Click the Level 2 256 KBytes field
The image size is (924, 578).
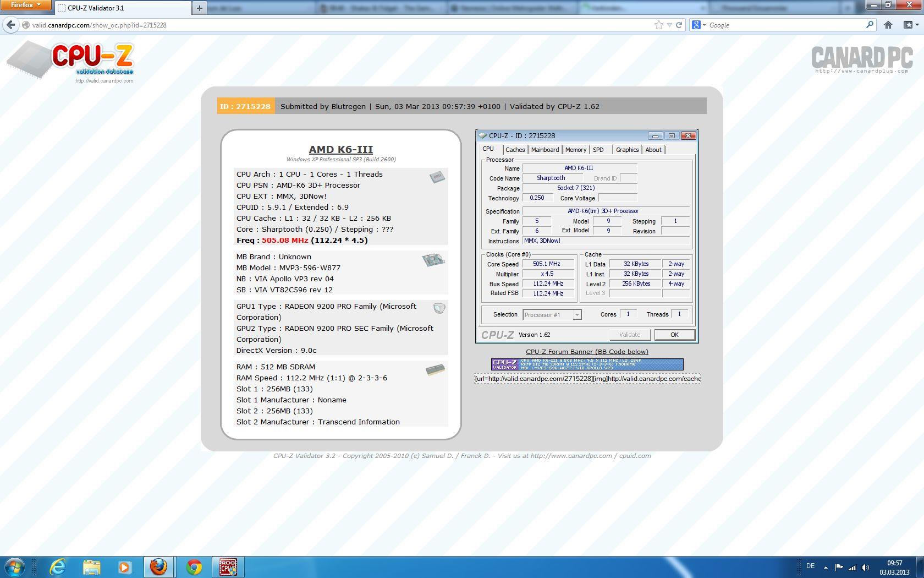tap(636, 284)
